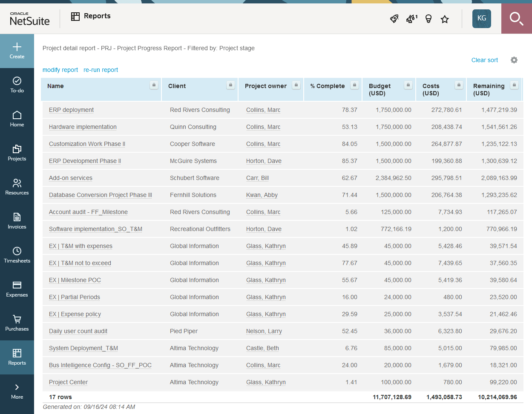Open Software implementation_SO_T&M project

95,229
